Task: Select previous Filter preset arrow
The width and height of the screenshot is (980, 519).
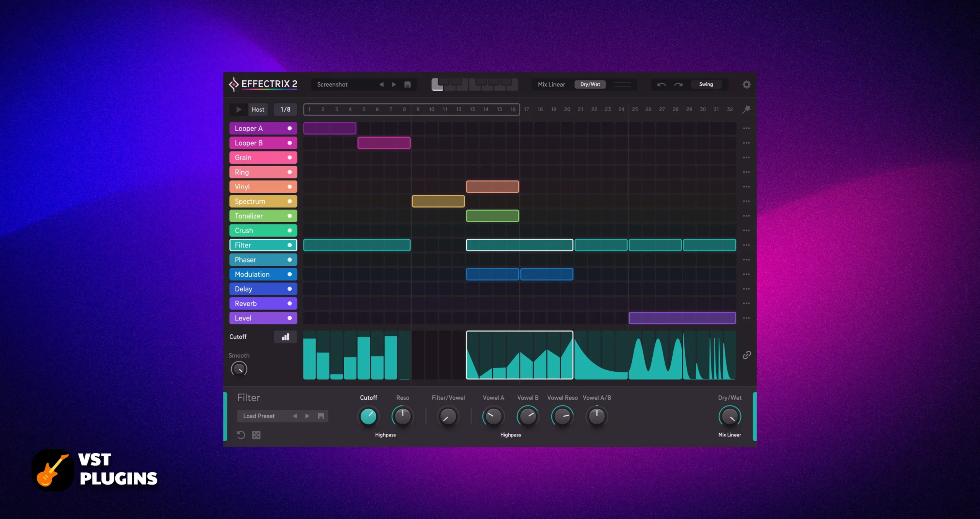Action: [295, 416]
